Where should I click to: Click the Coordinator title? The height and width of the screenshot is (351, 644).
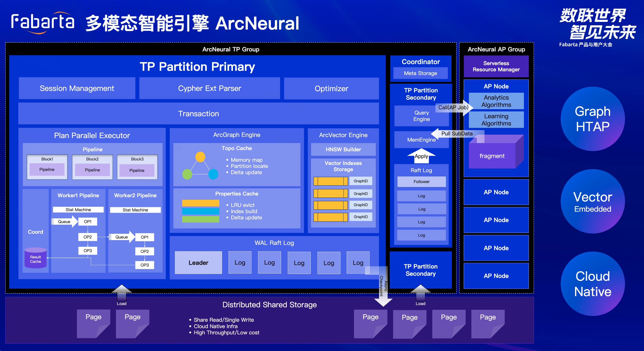point(421,62)
